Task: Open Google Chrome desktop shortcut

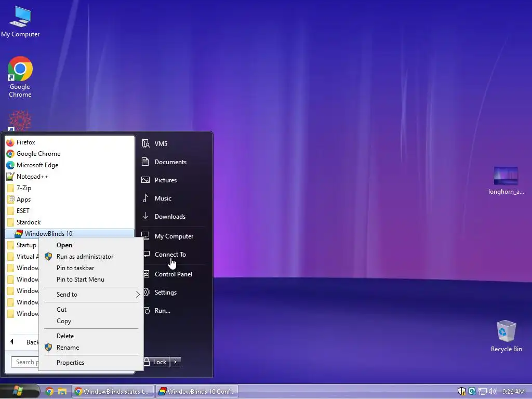Action: pyautogui.click(x=20, y=77)
